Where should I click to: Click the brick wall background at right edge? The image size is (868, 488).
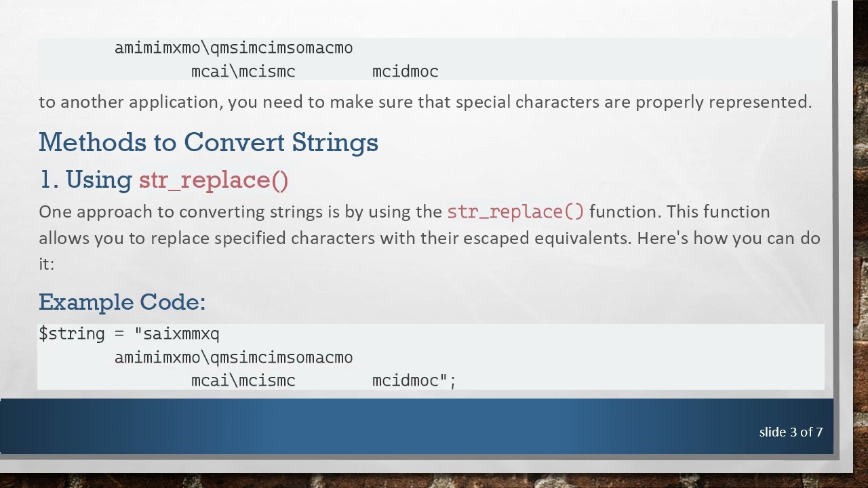(x=860, y=203)
